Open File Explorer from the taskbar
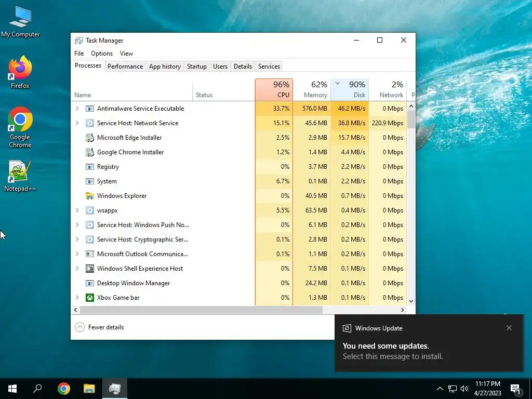532x399 pixels. [x=89, y=389]
